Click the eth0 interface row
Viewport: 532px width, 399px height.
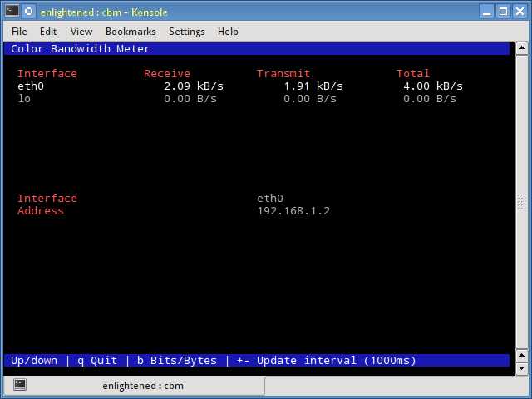[240, 86]
